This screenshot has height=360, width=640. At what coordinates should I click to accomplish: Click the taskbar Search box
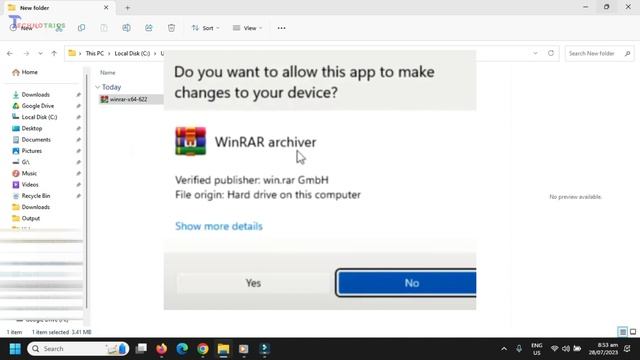(78, 349)
